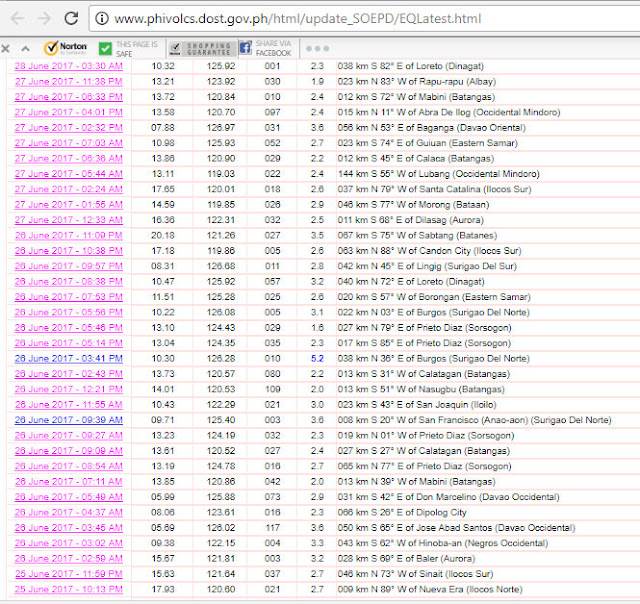Go back to the previous page

tap(17, 18)
